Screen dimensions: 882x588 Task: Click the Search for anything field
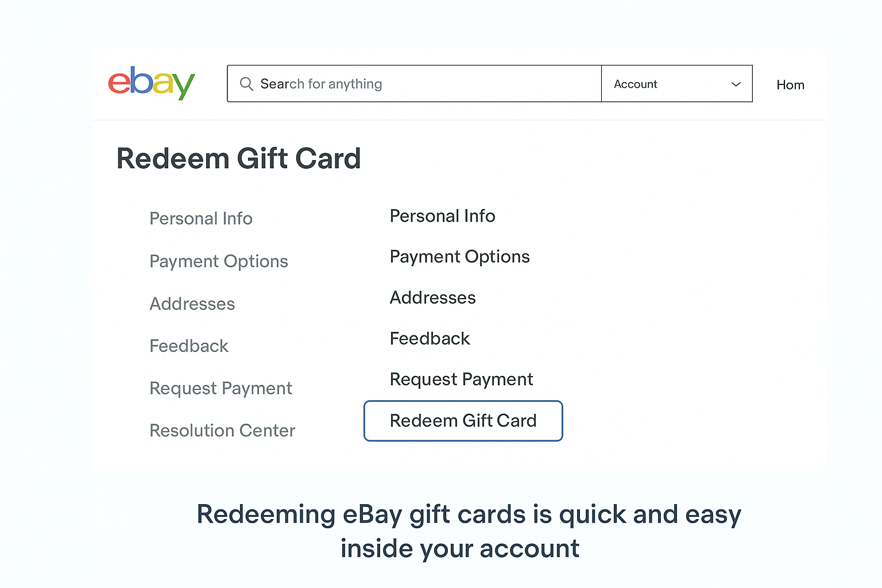point(402,84)
